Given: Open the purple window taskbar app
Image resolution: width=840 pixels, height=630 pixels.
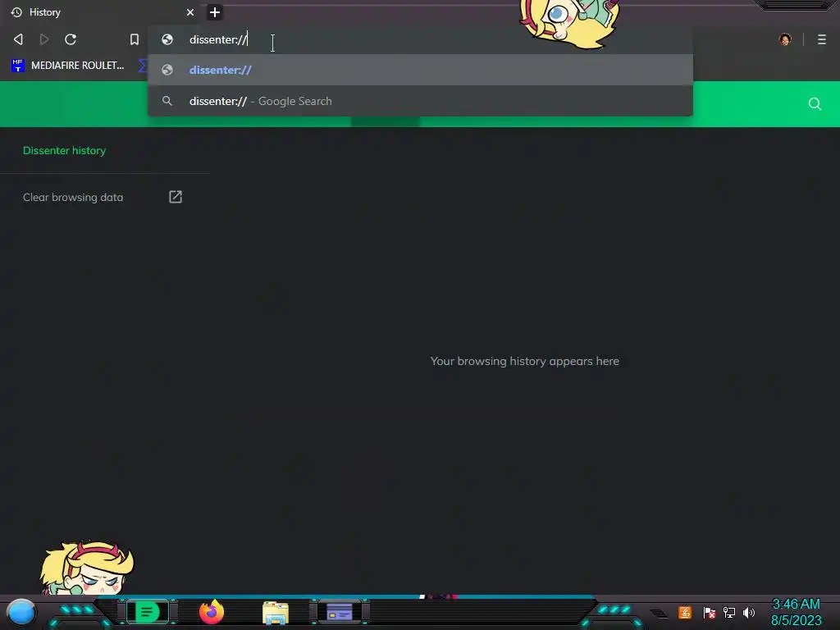Looking at the screenshot, I should (340, 612).
